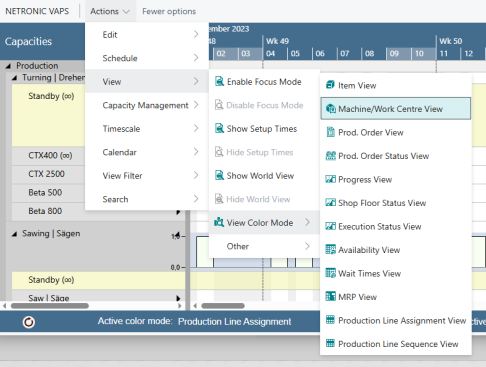Click the Progress View icon
This screenshot has width=486, height=367.
[330, 179]
